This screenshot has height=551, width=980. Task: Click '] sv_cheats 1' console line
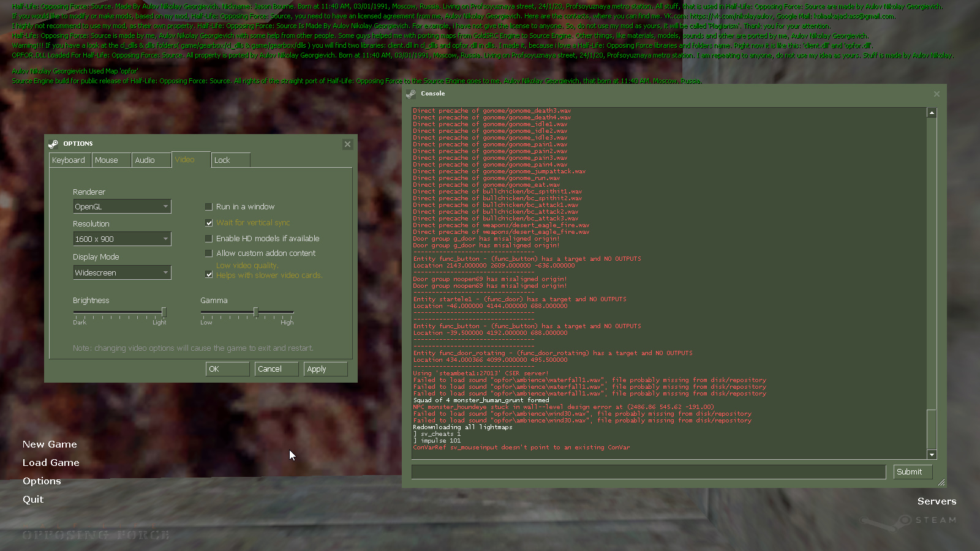pyautogui.click(x=437, y=434)
